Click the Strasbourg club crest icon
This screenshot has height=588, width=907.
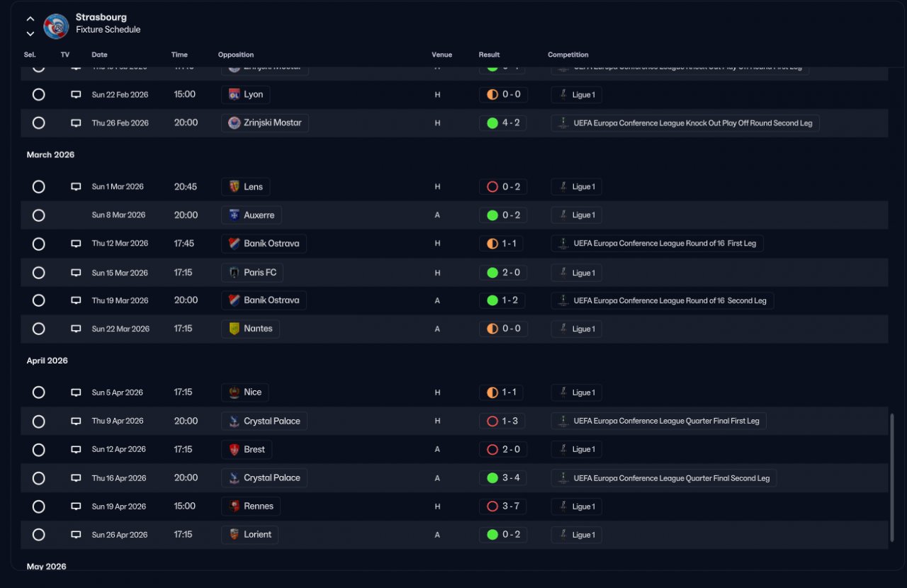pos(56,26)
